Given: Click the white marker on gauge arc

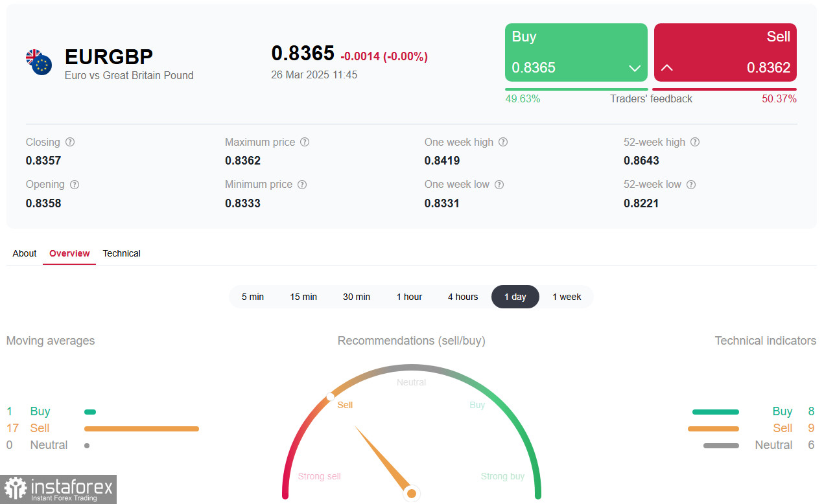Looking at the screenshot, I should tap(330, 396).
